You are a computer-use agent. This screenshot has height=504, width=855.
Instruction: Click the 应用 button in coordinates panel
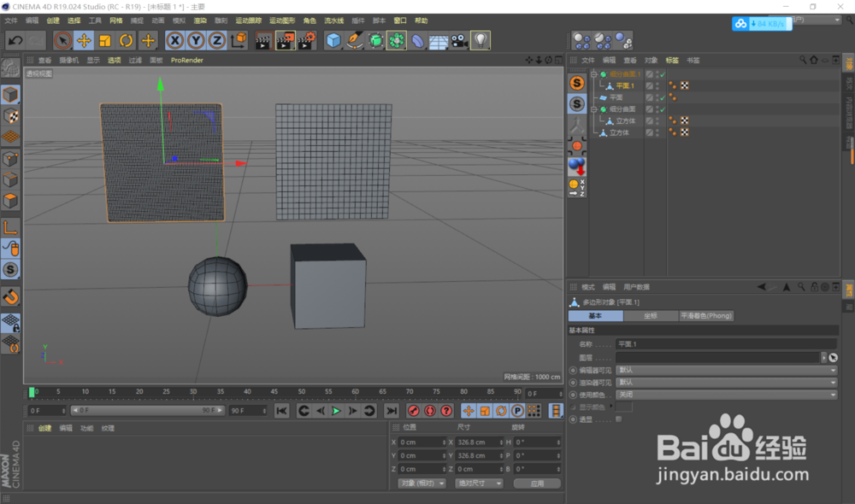pos(537,483)
